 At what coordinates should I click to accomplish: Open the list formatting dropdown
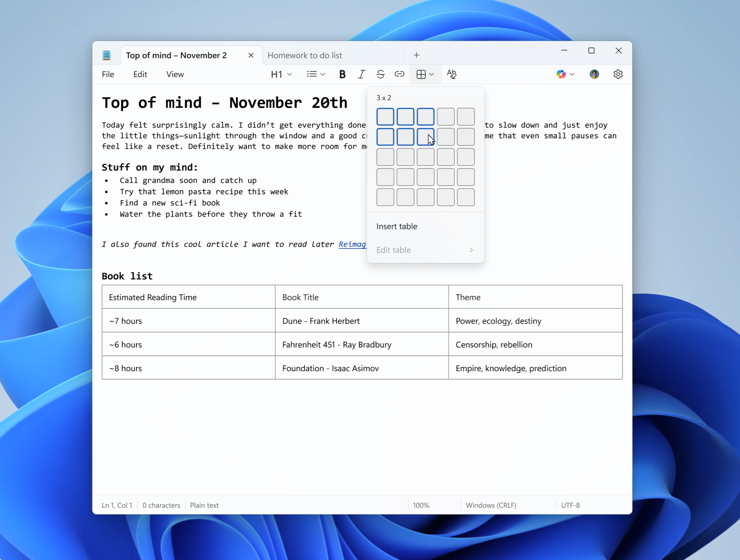click(x=315, y=74)
